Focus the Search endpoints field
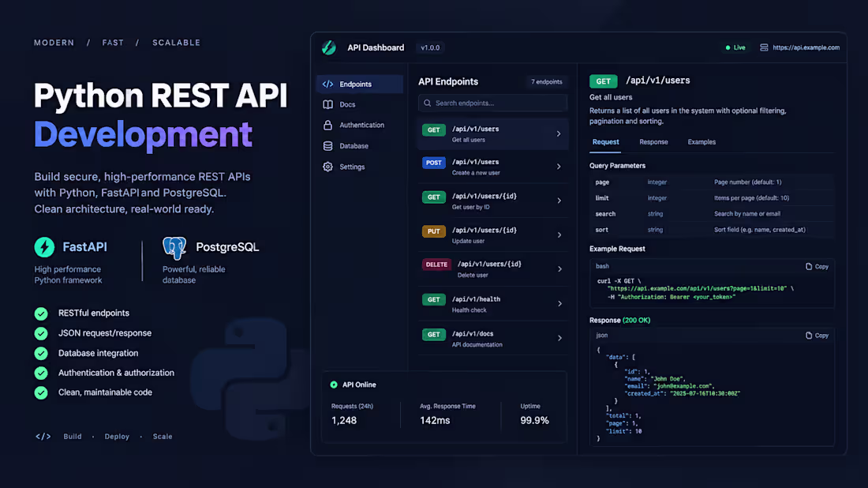 [x=492, y=103]
